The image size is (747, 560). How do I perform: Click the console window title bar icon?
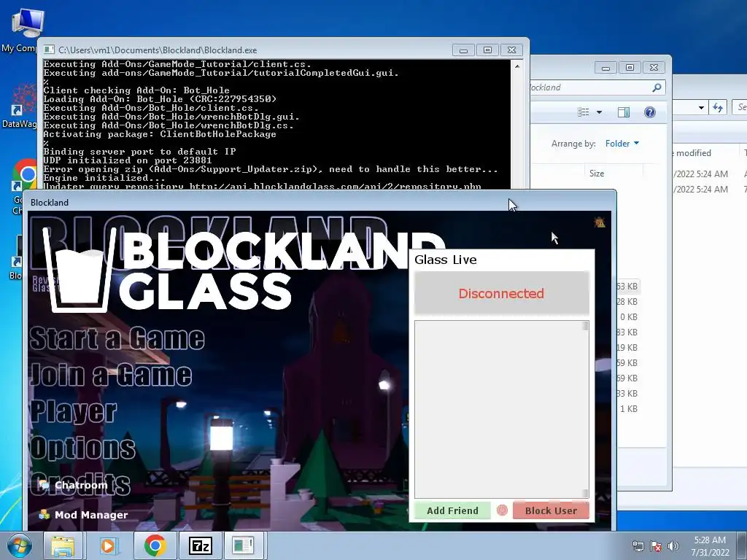[x=49, y=50]
